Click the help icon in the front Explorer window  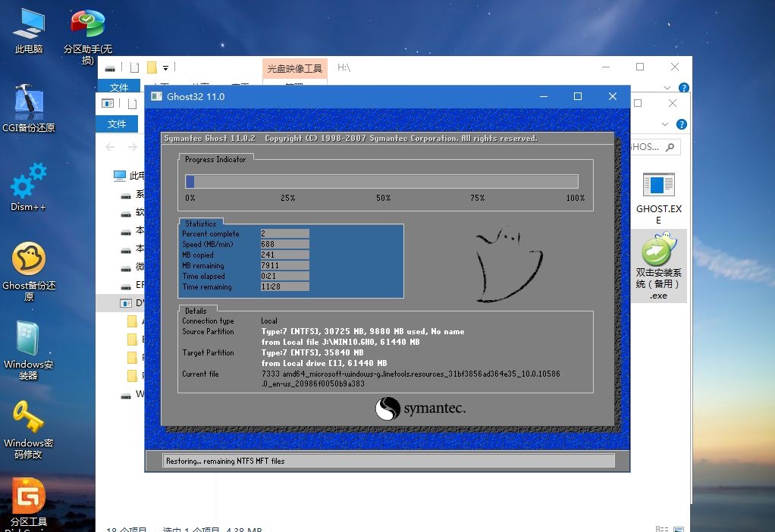tap(681, 124)
